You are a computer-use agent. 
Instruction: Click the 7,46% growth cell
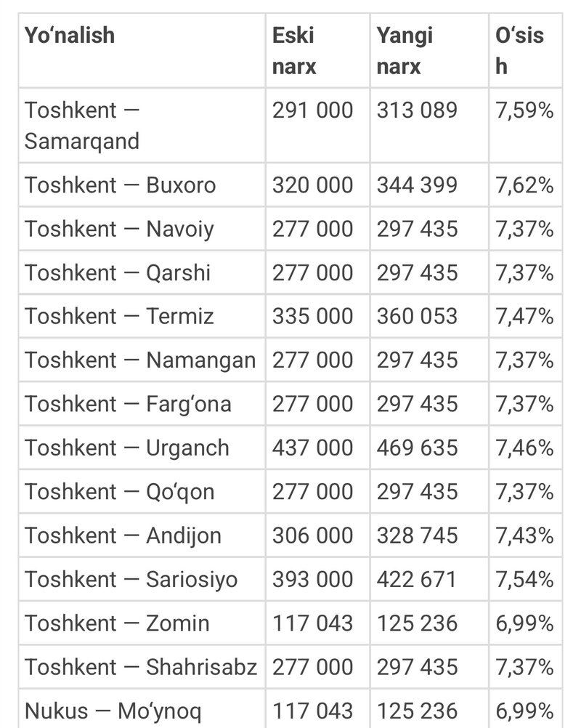[524, 448]
